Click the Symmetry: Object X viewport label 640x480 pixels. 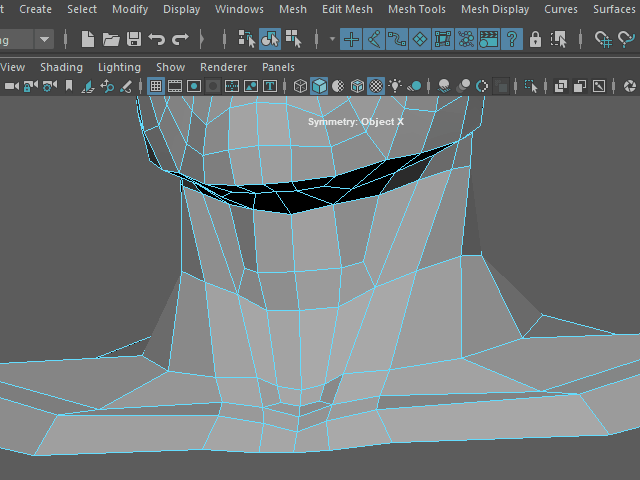click(x=356, y=122)
